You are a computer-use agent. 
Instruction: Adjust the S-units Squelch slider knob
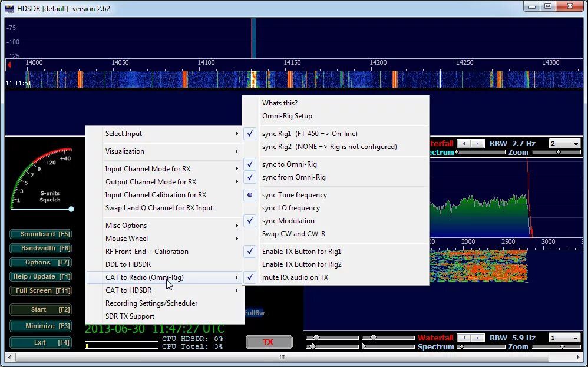click(71, 209)
